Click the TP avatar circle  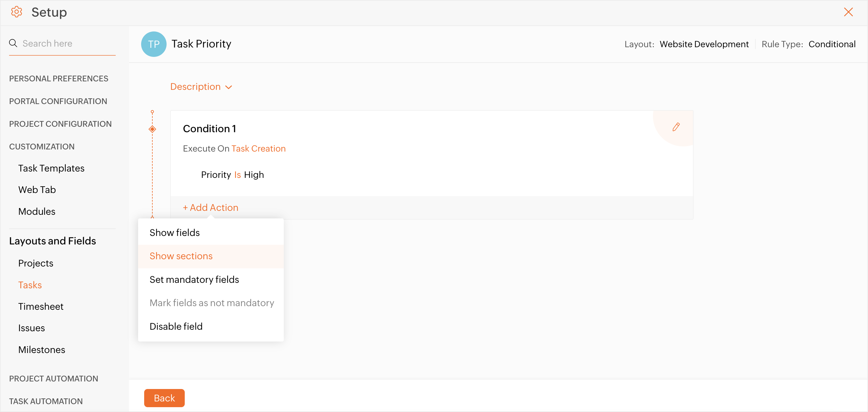coord(154,44)
